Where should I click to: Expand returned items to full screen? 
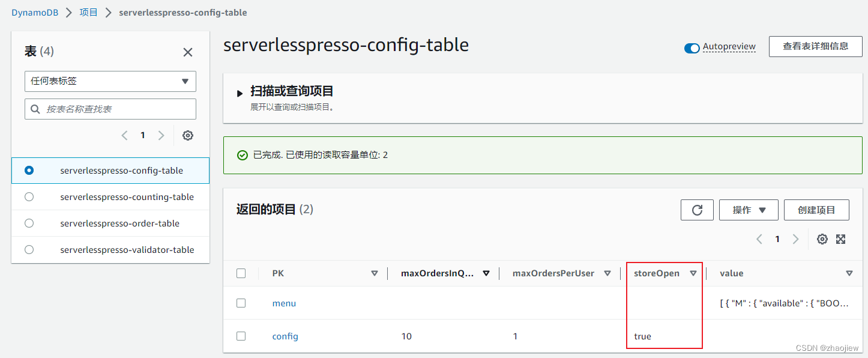click(841, 239)
